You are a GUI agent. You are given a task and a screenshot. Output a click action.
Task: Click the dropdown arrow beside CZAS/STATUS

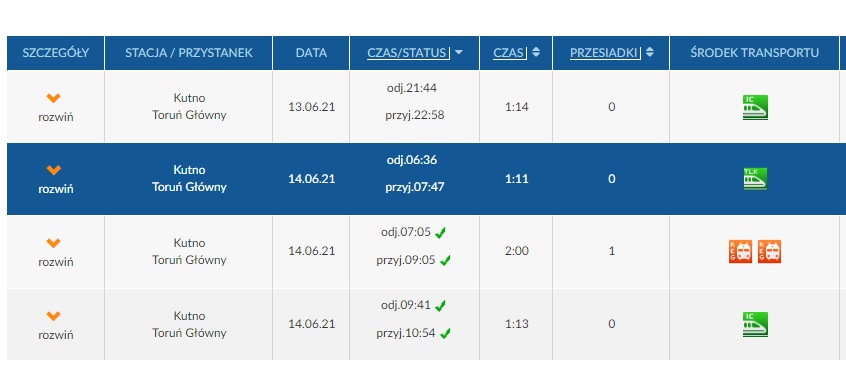point(459,52)
